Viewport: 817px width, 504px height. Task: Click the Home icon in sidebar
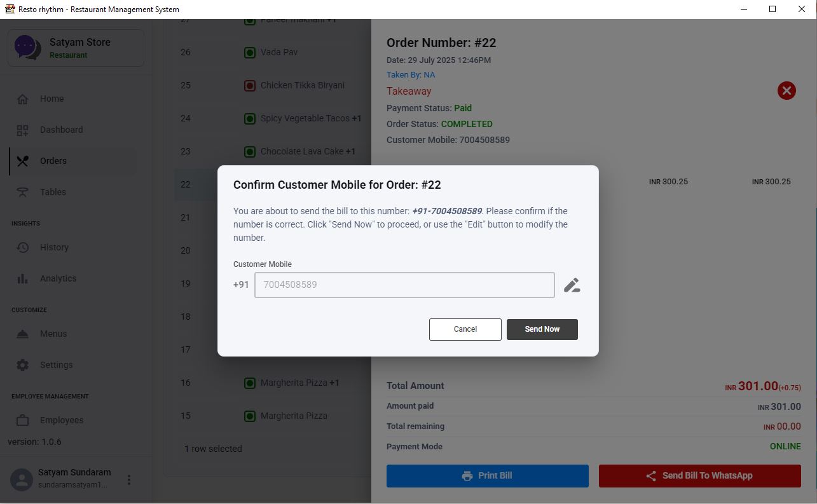click(23, 99)
